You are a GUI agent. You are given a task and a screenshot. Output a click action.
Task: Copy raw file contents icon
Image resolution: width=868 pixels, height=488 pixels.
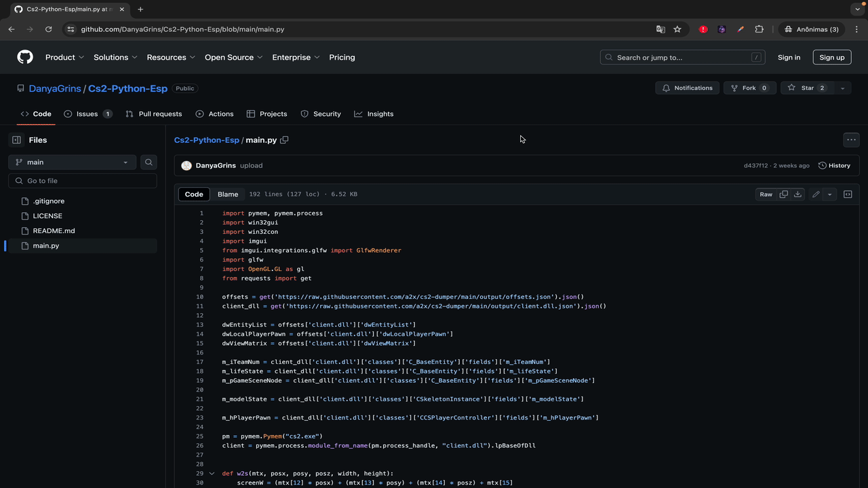click(x=784, y=195)
